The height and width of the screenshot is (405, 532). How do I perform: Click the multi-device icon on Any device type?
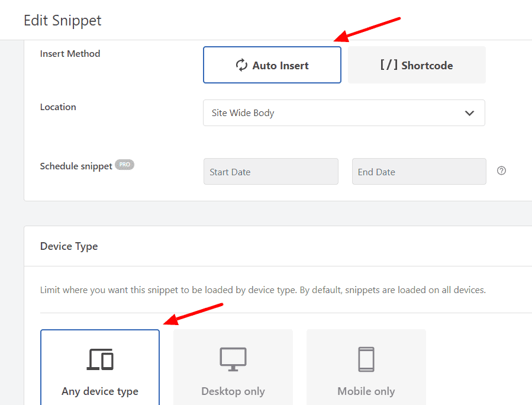(x=99, y=359)
